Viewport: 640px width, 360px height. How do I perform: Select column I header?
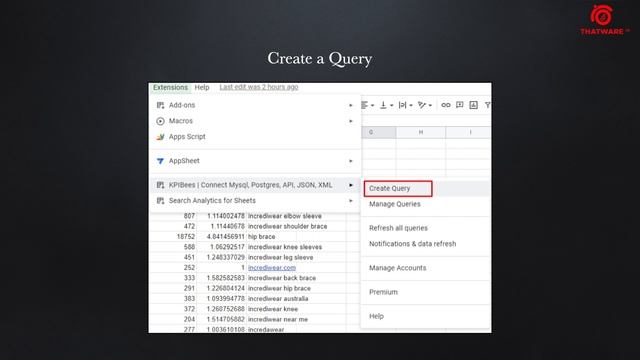point(469,132)
